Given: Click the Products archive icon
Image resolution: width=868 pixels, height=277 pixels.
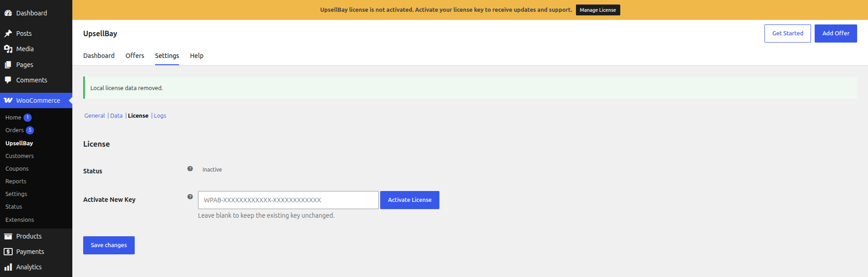Looking at the screenshot, I should pyautogui.click(x=8, y=236).
